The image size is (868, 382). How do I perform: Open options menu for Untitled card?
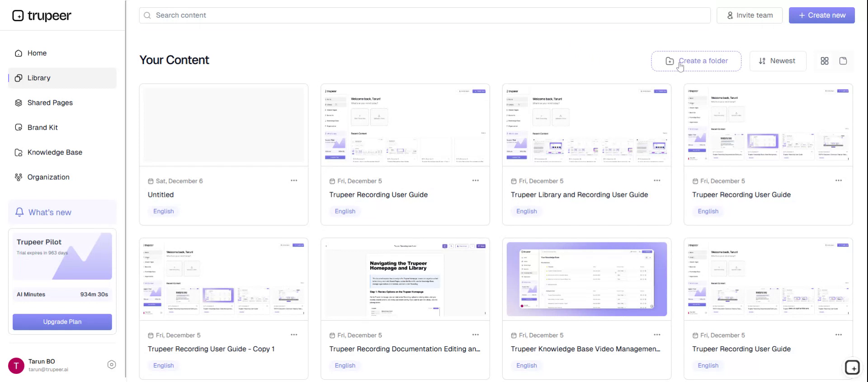(294, 181)
